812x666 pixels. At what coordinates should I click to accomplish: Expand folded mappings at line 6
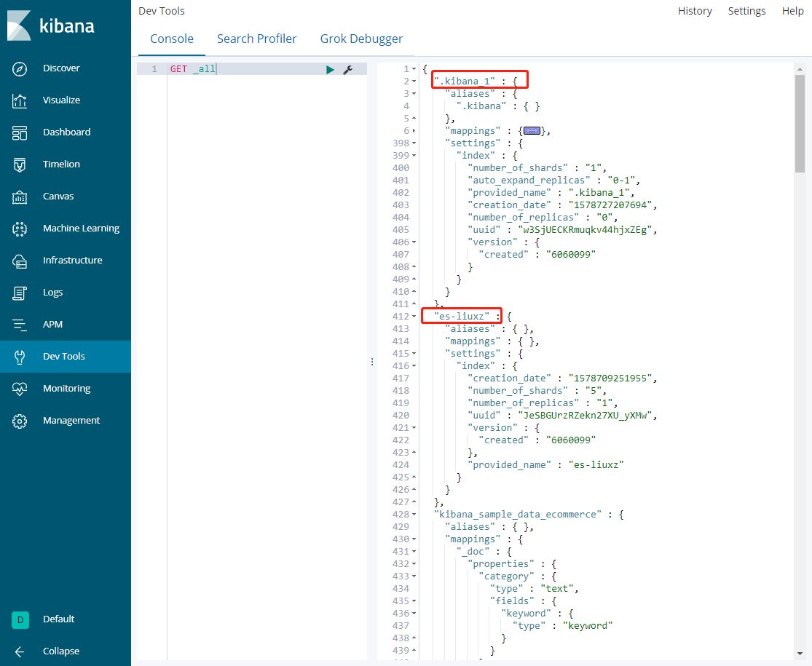[x=414, y=131]
